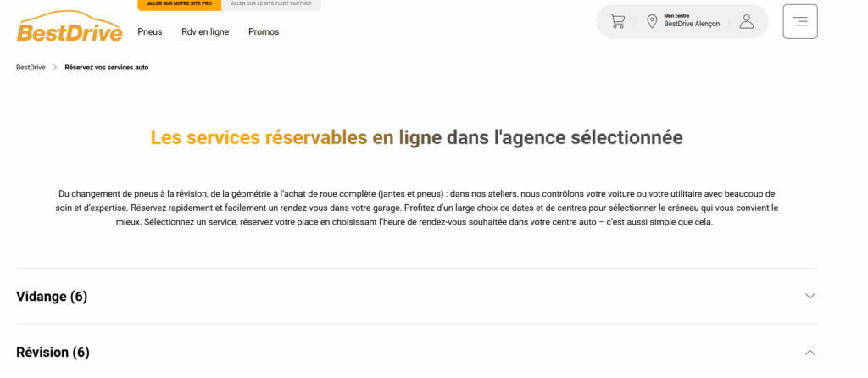
Task: Open the user account icon
Action: (746, 22)
